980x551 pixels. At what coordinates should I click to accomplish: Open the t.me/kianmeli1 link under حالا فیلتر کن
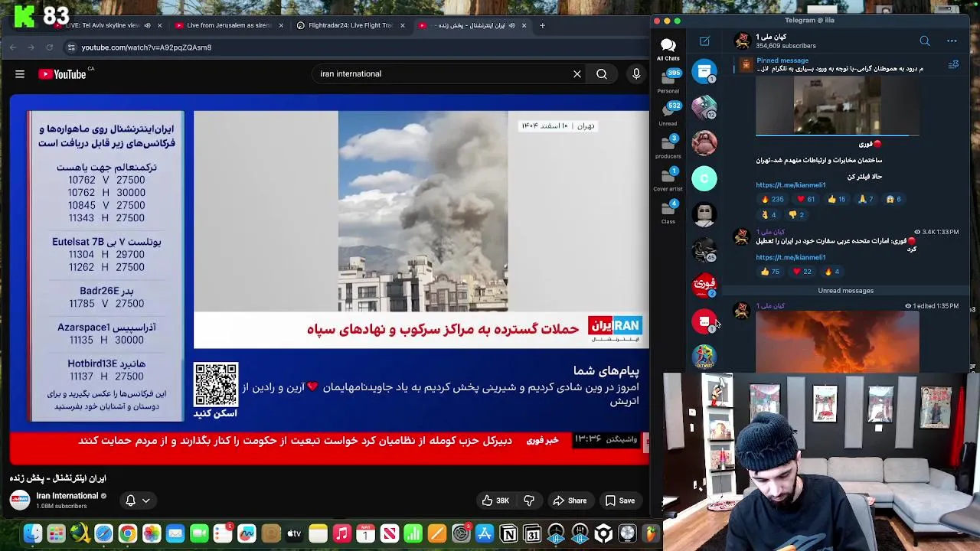(x=791, y=185)
